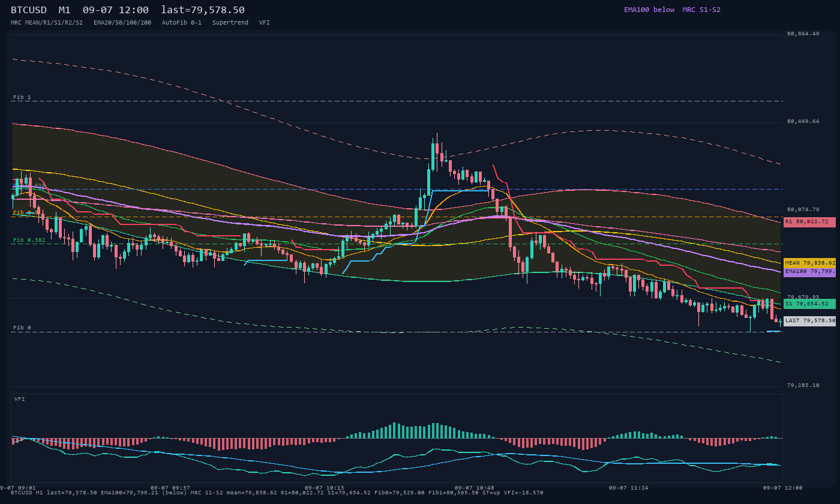Viewport: 840px width, 504px height.
Task: Click the Fib 0.382 level label
Action: coord(29,240)
